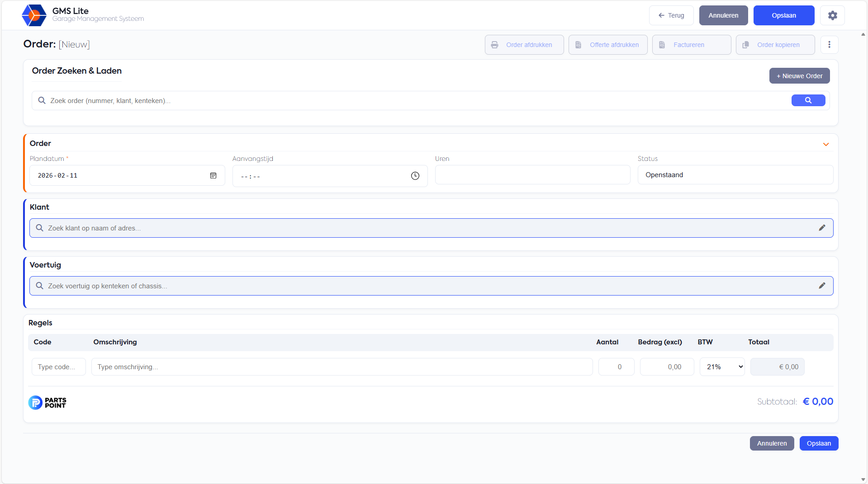This screenshot has width=868, height=484.
Task: Click the invoice icon on Factureren
Action: tap(662, 45)
